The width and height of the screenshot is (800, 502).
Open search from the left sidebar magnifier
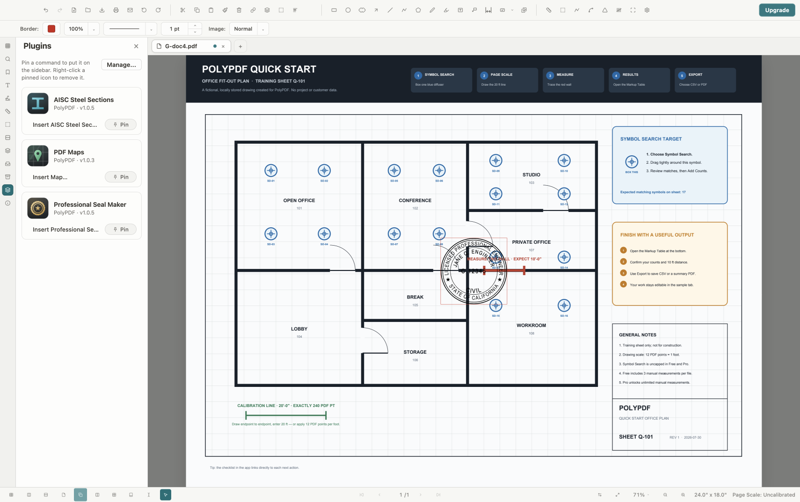tap(8, 59)
